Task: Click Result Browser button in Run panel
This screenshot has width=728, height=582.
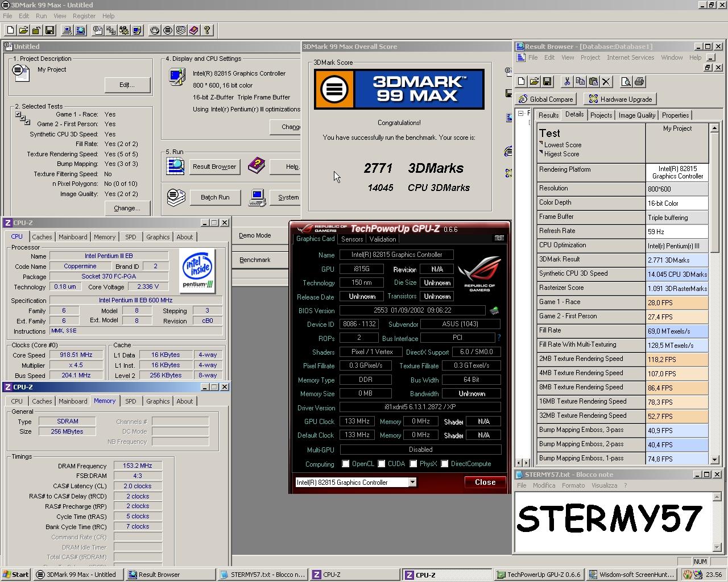Action: (x=214, y=167)
